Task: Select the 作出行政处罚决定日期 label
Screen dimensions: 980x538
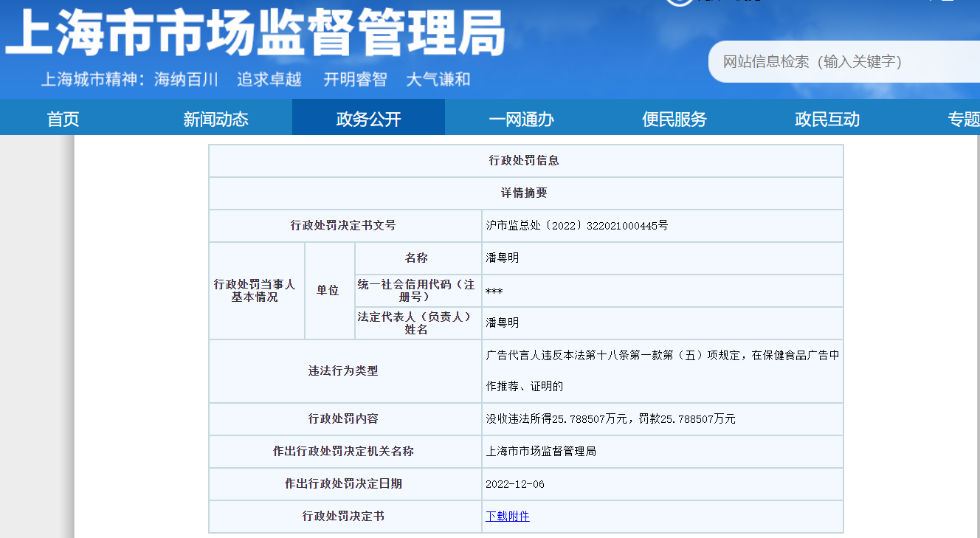Action: [345, 483]
